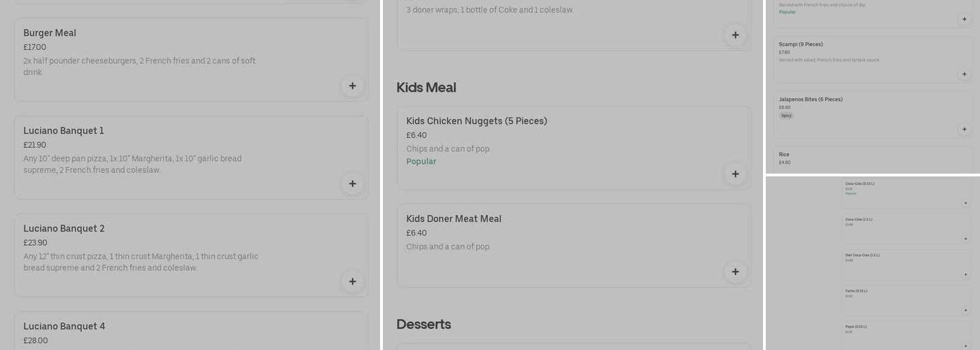
Task: Click plus icon for Luciano Banquet 1
Action: pos(352,184)
